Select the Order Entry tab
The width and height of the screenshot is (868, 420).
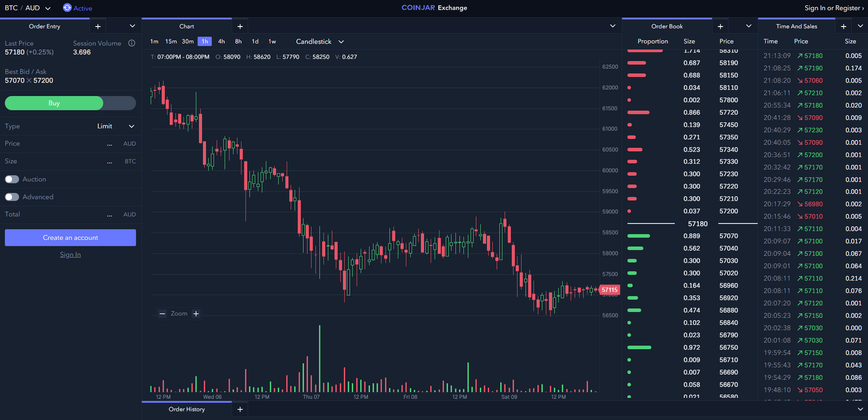coord(44,27)
